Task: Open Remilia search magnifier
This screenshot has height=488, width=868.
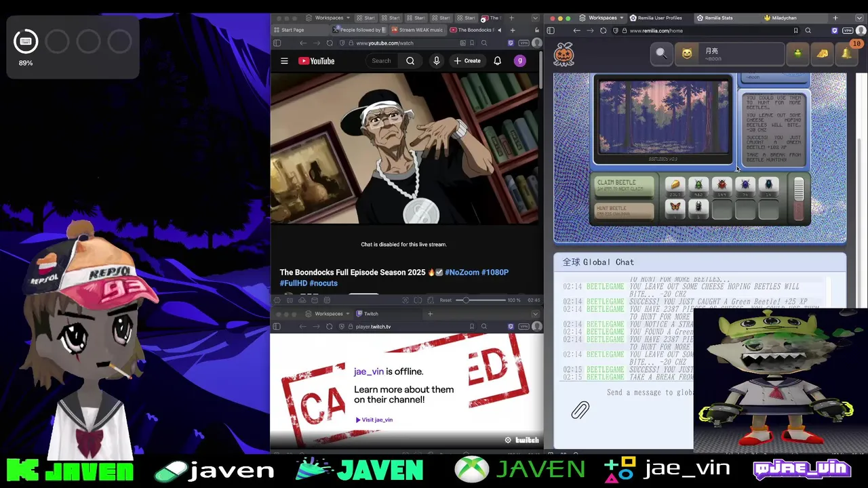Action: tap(661, 54)
